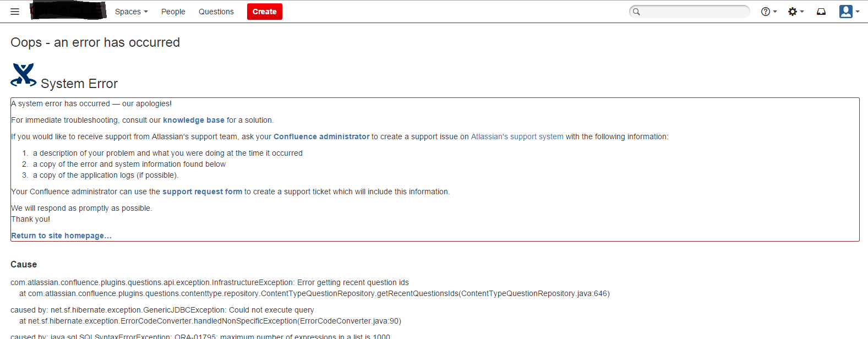868x339 pixels.
Task: Open the hamburger sidebar menu
Action: click(15, 12)
